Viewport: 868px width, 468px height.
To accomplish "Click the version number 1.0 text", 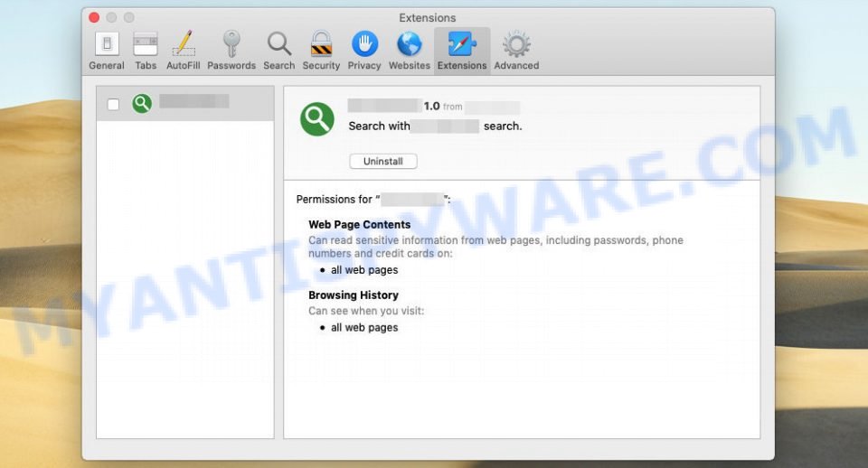I will click(x=432, y=106).
